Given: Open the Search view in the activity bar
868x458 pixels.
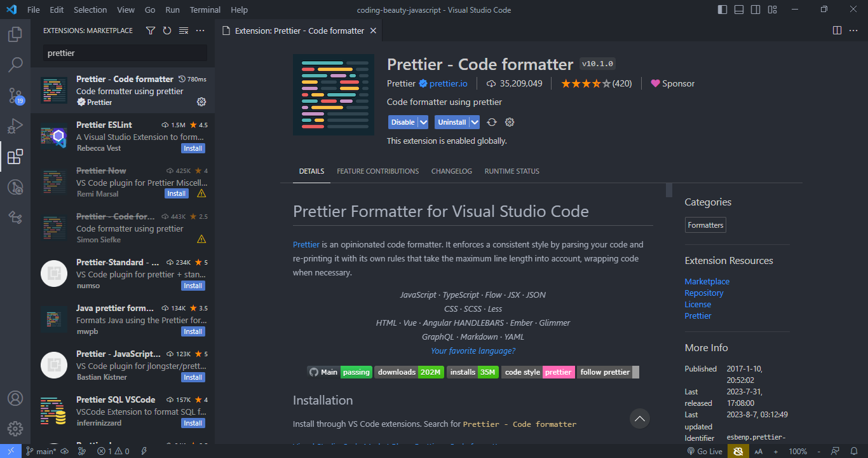Looking at the screenshot, I should (x=15, y=64).
